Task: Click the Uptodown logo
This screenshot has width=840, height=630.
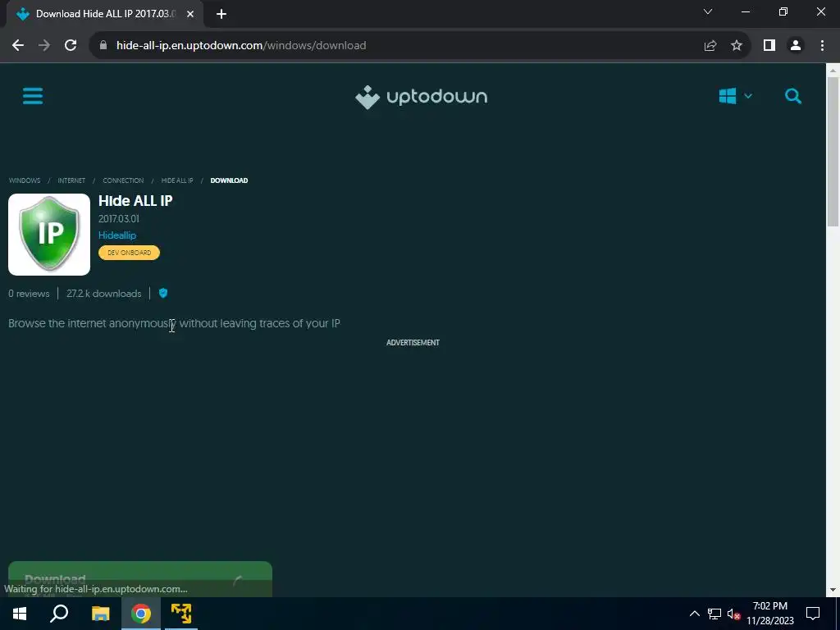Action: click(421, 97)
